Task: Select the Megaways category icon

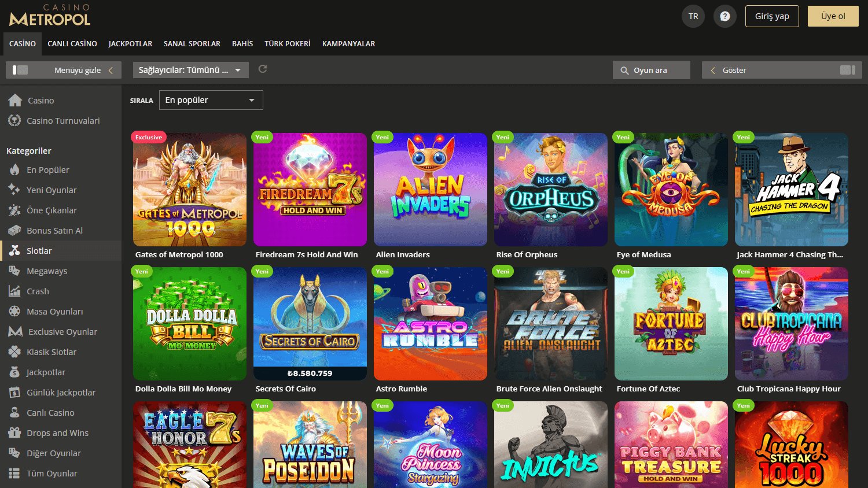Action: click(14, 271)
